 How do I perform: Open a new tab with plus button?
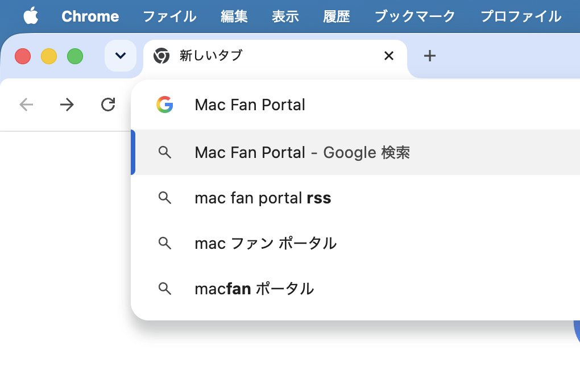(429, 56)
